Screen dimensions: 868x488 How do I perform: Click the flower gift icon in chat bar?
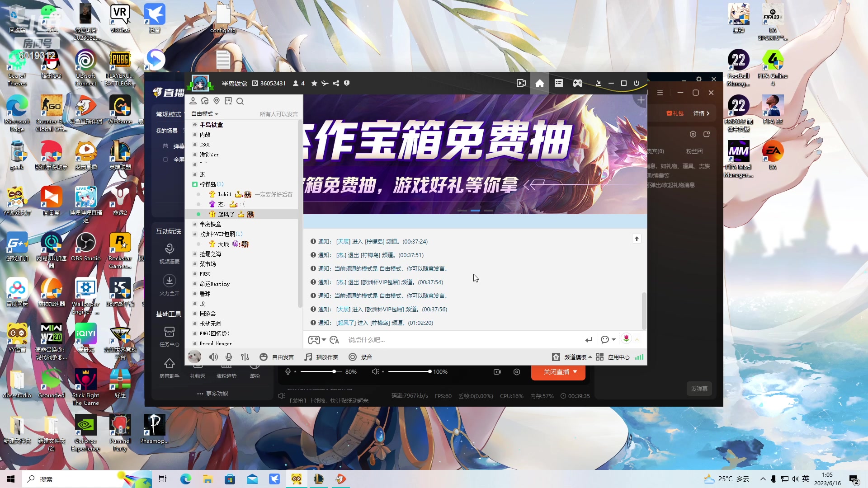point(626,338)
